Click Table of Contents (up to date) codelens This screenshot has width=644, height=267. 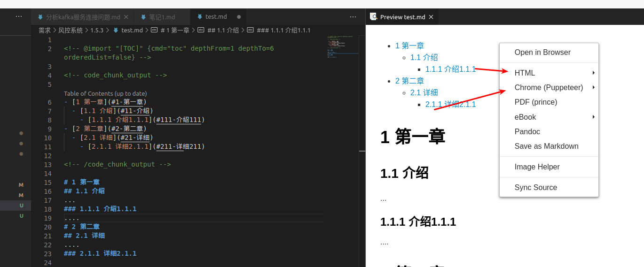click(105, 93)
